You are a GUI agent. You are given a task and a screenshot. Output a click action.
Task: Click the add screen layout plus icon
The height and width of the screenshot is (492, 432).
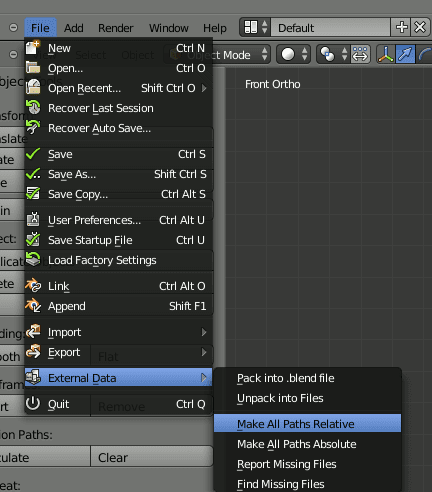(401, 27)
